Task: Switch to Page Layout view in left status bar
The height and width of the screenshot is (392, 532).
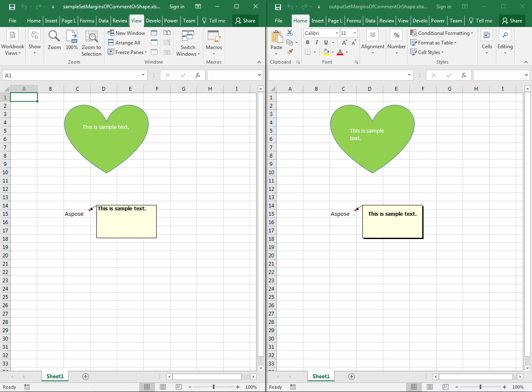Action: pyautogui.click(x=163, y=387)
